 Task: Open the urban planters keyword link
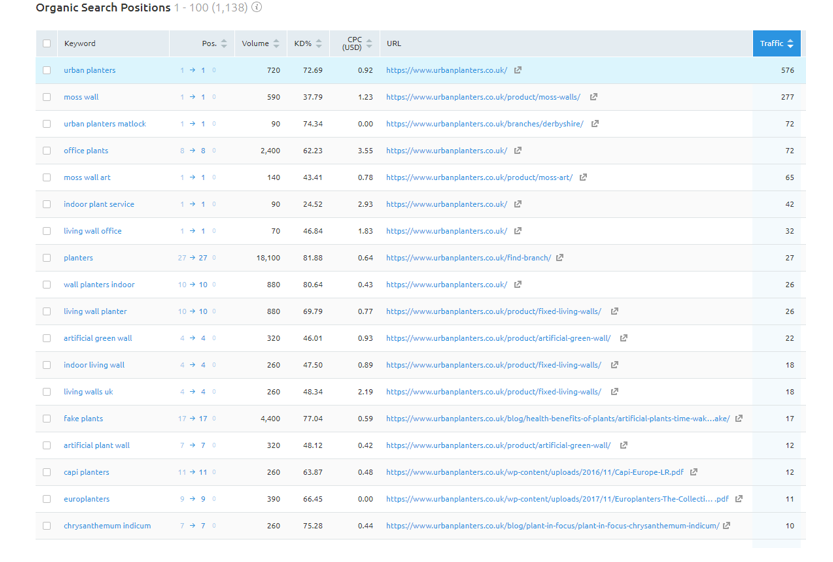[x=89, y=70]
